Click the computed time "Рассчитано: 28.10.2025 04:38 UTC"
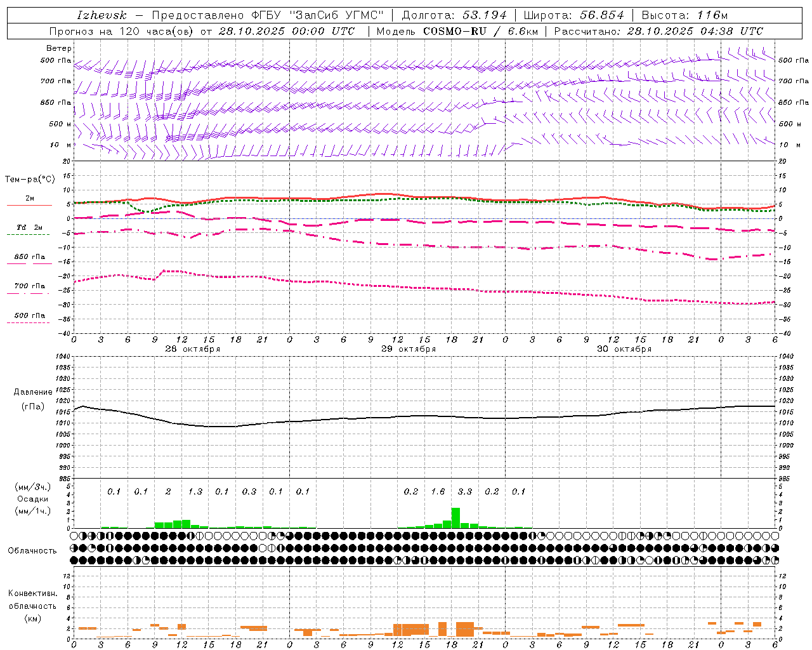The image size is (812, 650). coord(658,31)
